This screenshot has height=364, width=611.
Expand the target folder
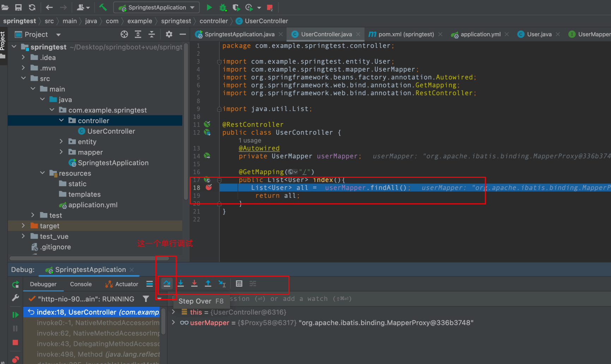point(23,225)
